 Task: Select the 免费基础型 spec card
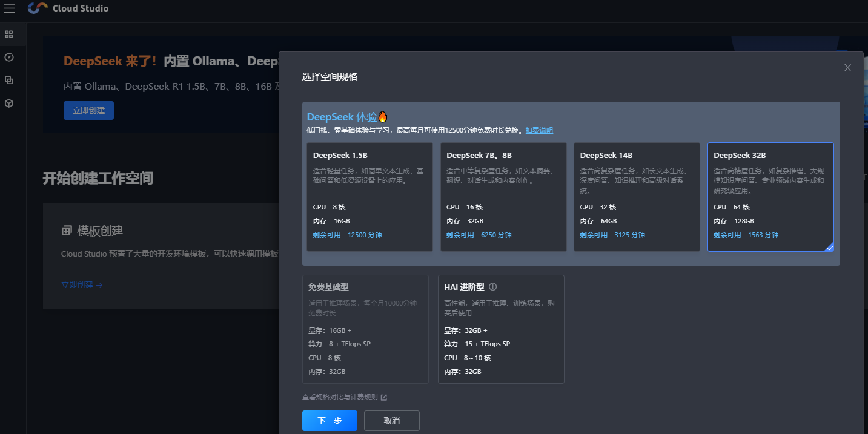pyautogui.click(x=365, y=329)
